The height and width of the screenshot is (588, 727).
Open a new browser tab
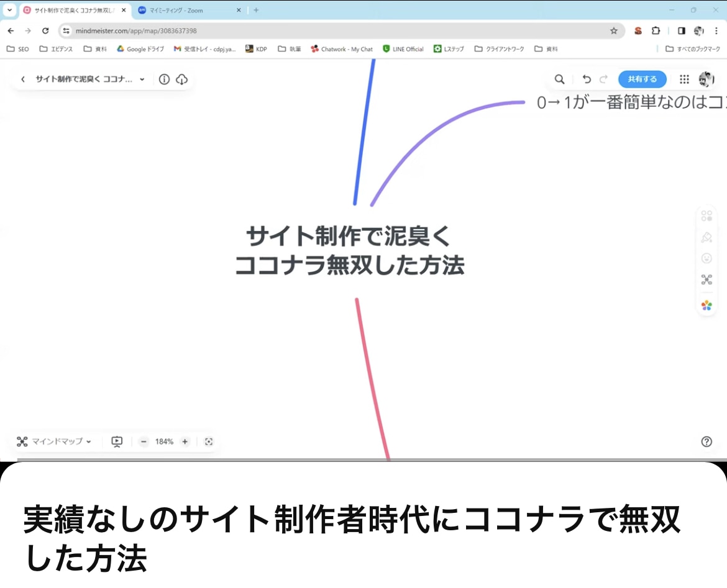point(256,10)
